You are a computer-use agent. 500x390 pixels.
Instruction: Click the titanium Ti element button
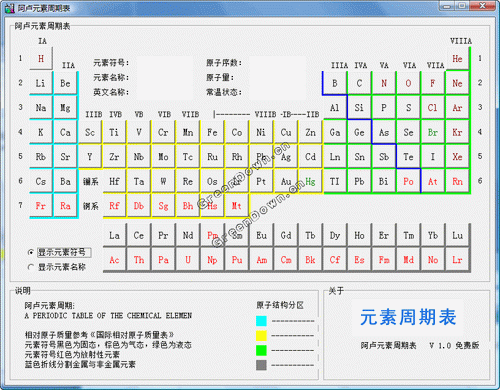pos(114,132)
